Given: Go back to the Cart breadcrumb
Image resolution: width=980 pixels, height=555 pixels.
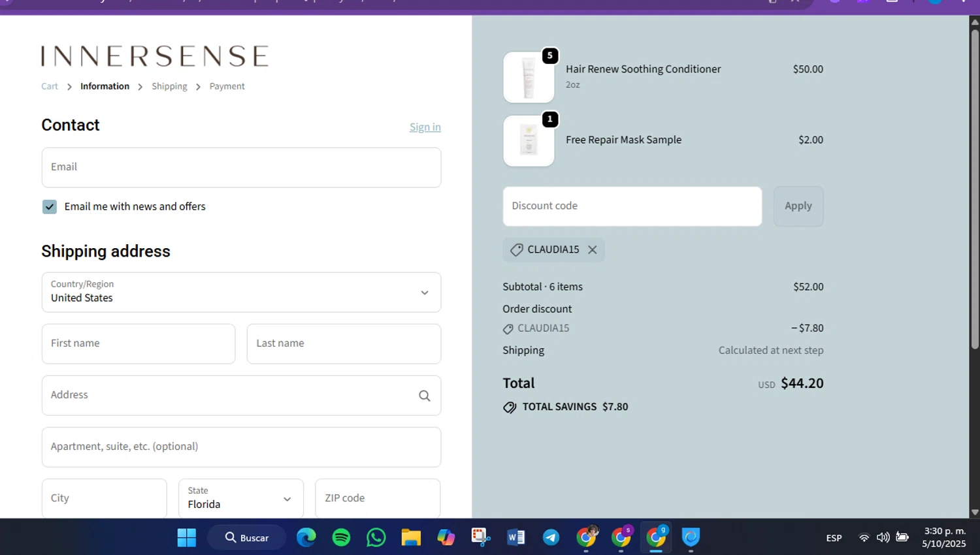Looking at the screenshot, I should coord(50,86).
